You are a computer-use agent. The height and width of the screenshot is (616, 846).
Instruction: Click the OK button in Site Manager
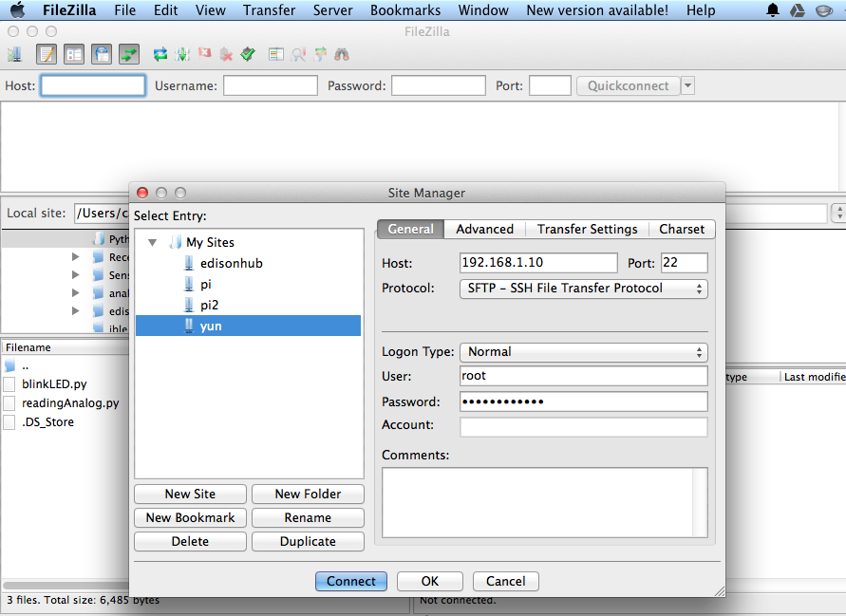(x=430, y=581)
